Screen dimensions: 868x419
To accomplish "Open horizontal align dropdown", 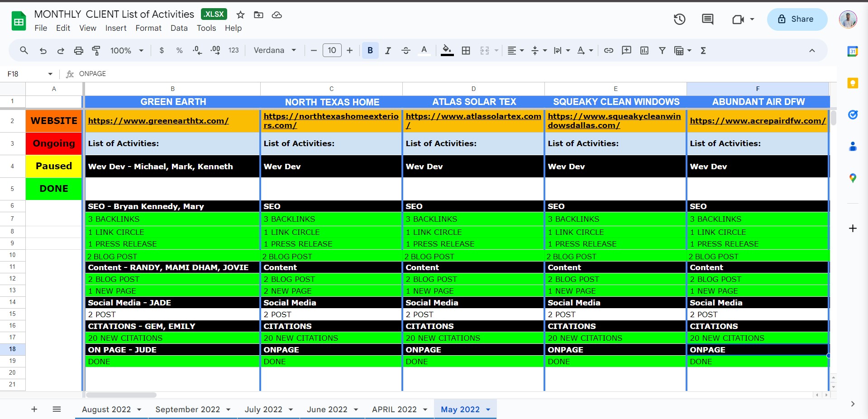I will click(515, 51).
